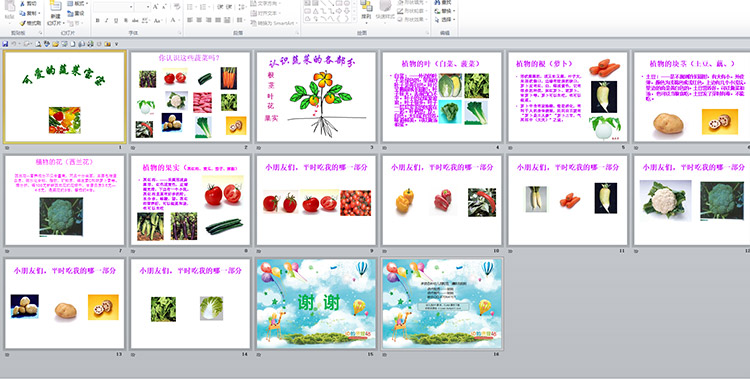Open the Layout (版式) dropdown
This screenshot has width=750, height=379.
tap(77, 3)
